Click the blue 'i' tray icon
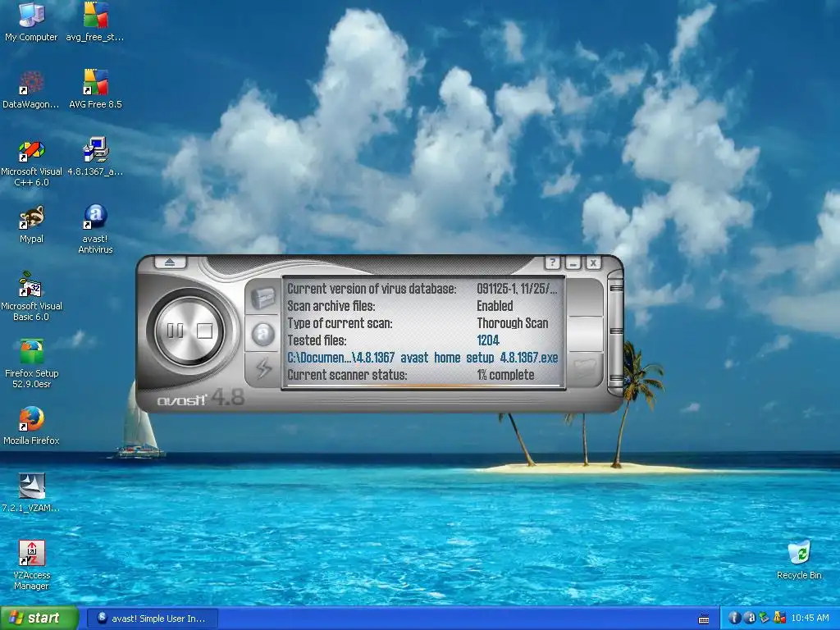The height and width of the screenshot is (630, 840). click(x=735, y=619)
